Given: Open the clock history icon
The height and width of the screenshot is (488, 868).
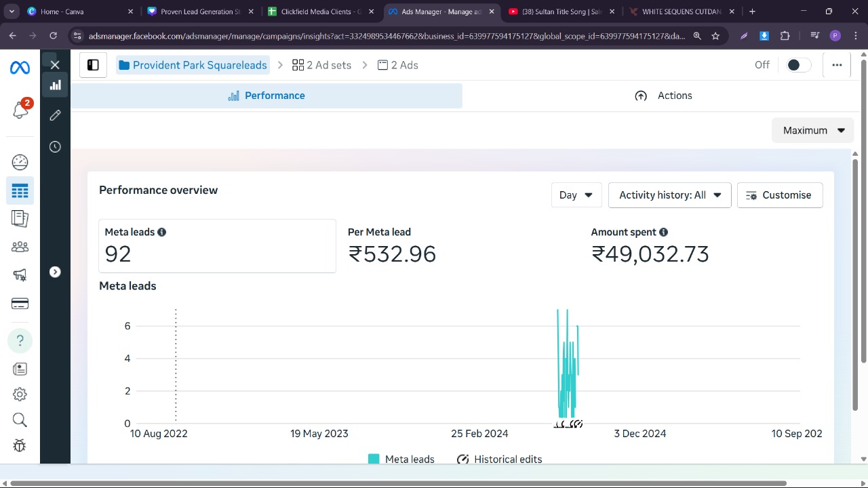Looking at the screenshot, I should click(x=55, y=147).
